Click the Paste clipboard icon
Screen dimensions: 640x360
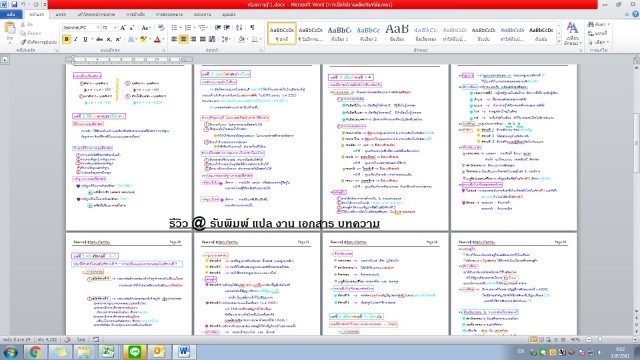click(x=10, y=30)
